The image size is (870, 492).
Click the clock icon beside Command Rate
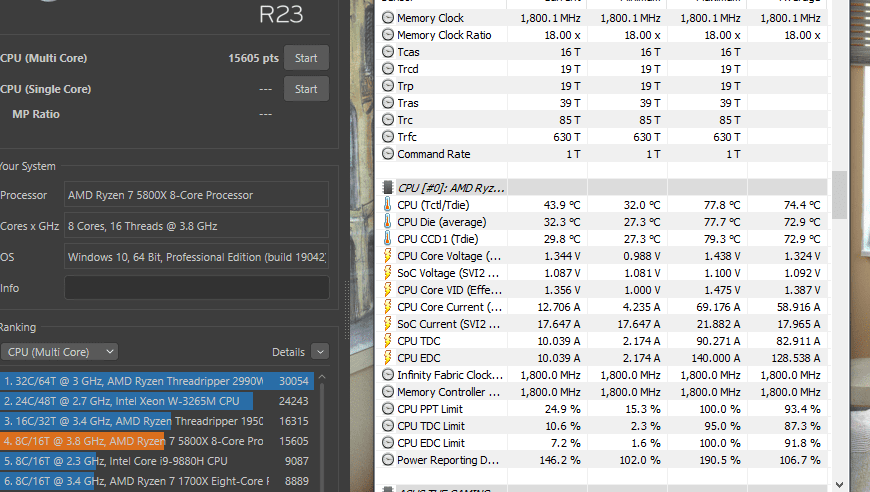(x=388, y=154)
